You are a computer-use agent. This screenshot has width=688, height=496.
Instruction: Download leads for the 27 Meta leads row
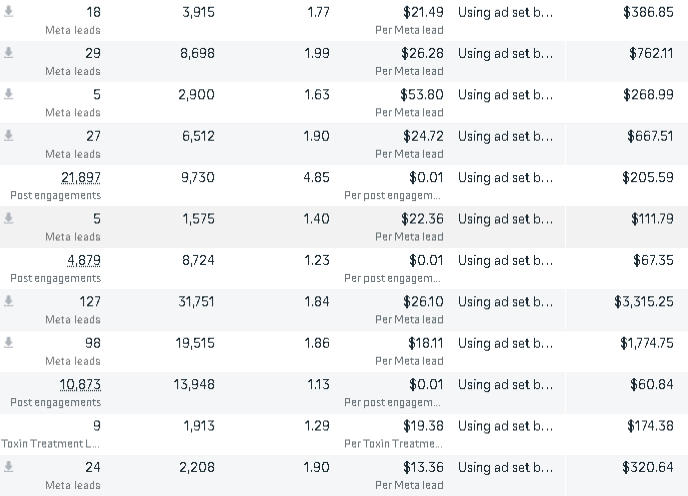click(x=9, y=136)
